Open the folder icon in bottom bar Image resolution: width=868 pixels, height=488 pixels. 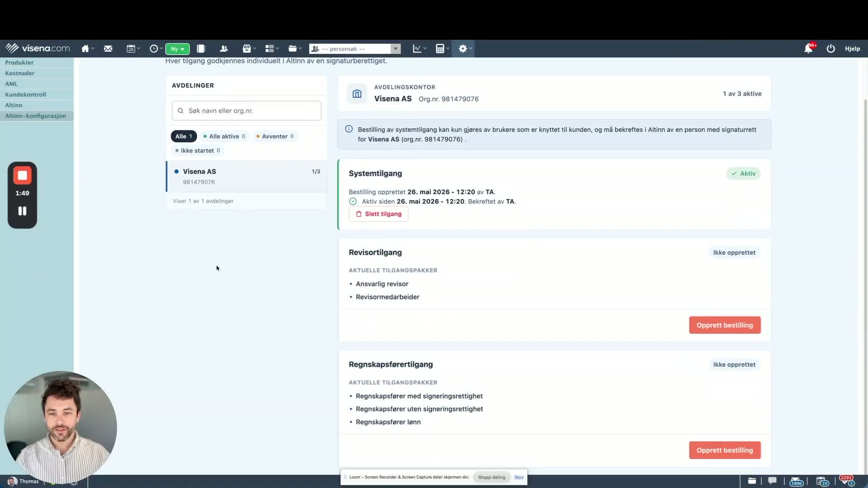point(752,481)
